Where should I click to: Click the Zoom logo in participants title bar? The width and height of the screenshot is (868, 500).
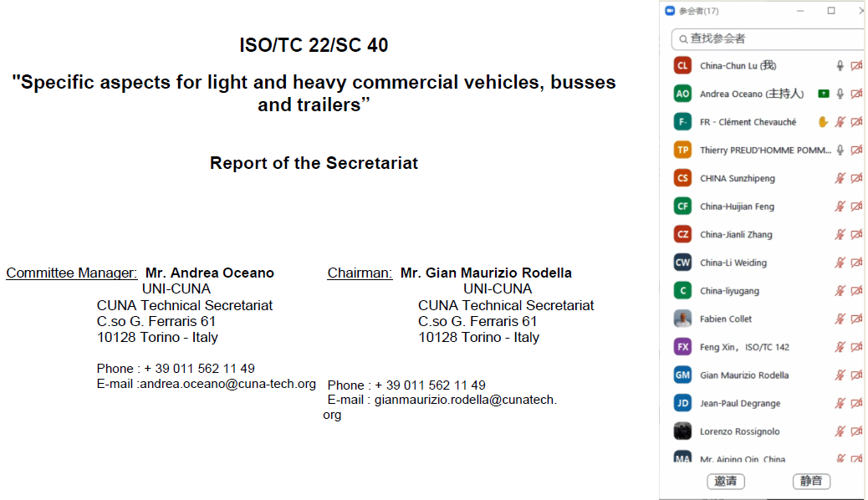tap(669, 11)
